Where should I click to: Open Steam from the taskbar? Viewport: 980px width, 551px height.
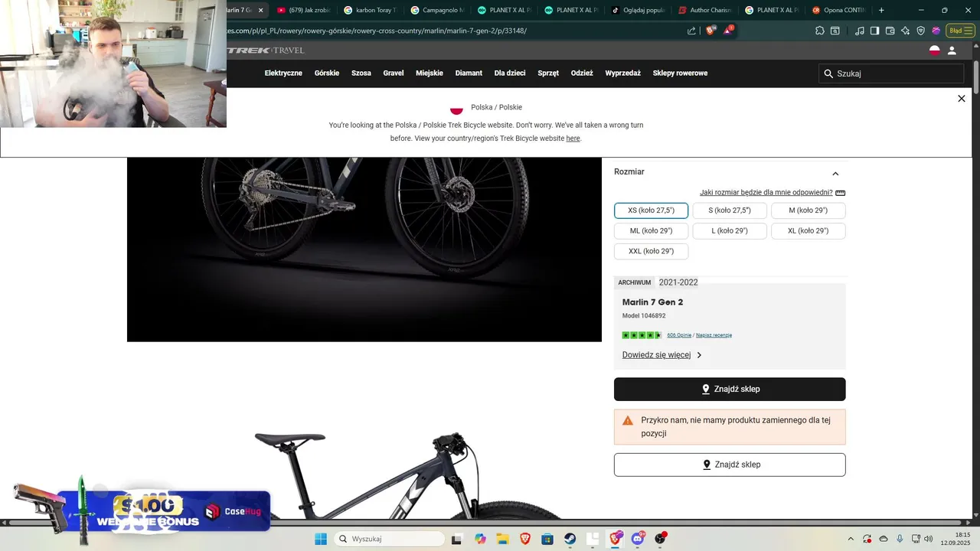click(x=570, y=539)
